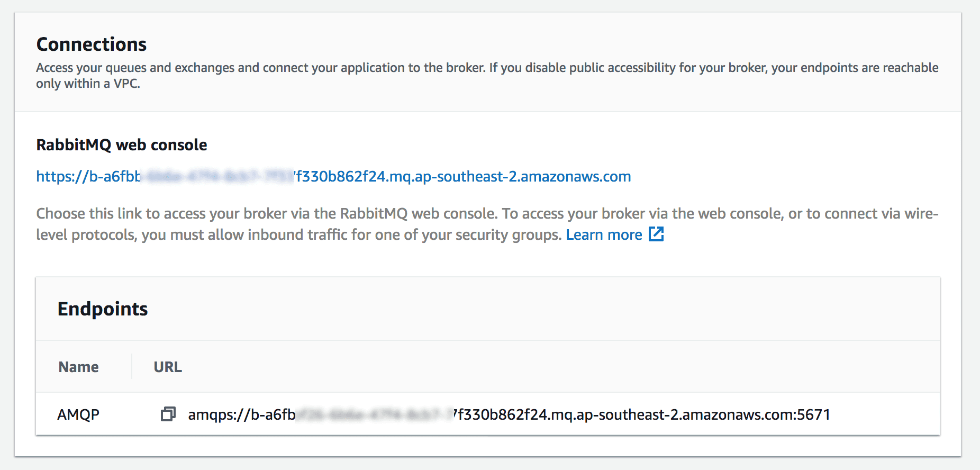Screen dimensions: 980x470
Task: Click the amqps endpoint URL text
Action: [509, 414]
